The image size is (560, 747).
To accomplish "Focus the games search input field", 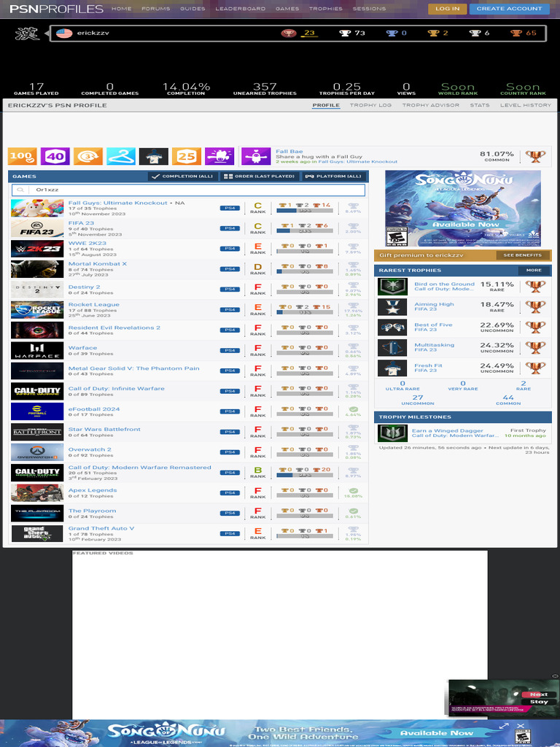I will [189, 190].
